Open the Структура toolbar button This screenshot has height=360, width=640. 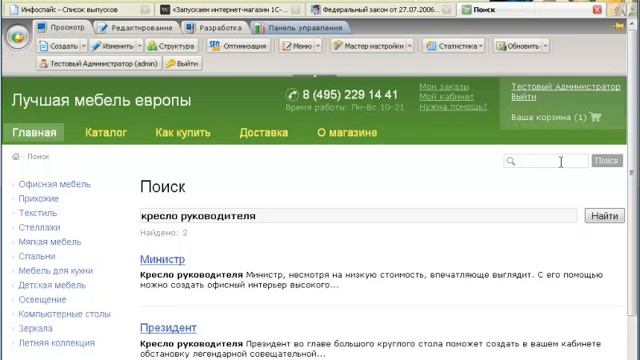[x=171, y=46]
